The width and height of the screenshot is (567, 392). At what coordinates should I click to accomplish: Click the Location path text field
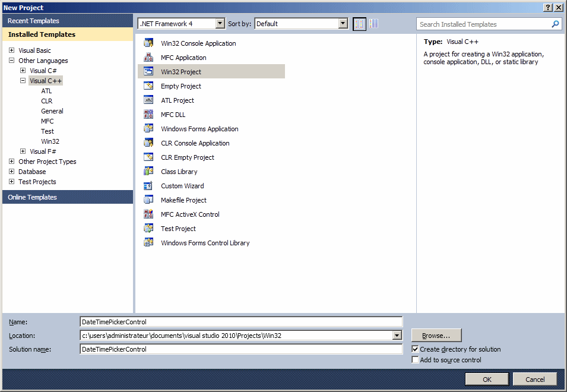coord(236,336)
